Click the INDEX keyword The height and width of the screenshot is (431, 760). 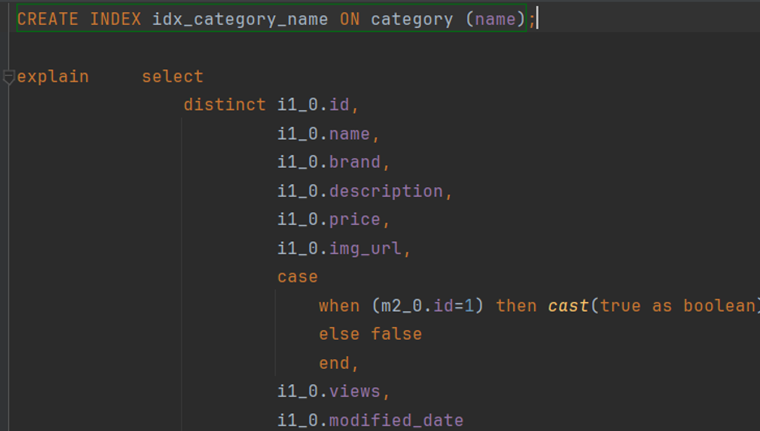(x=115, y=19)
